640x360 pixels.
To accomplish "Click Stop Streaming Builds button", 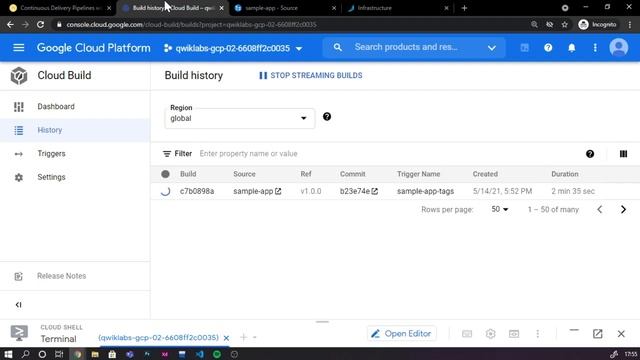I will [x=311, y=76].
